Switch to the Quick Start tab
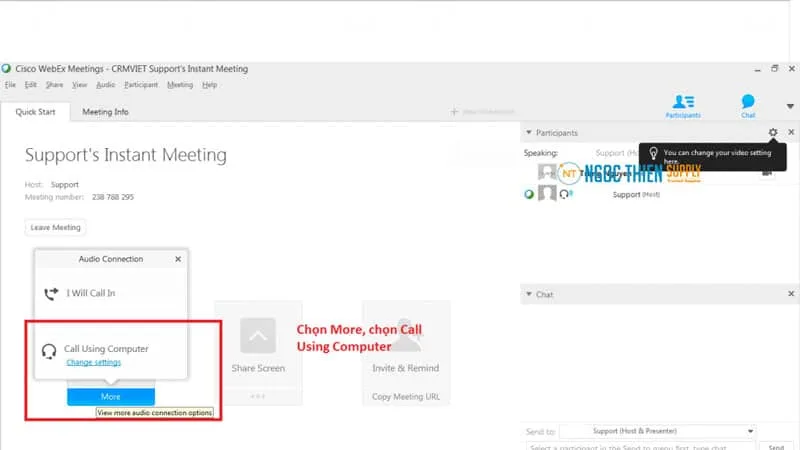 pos(35,112)
